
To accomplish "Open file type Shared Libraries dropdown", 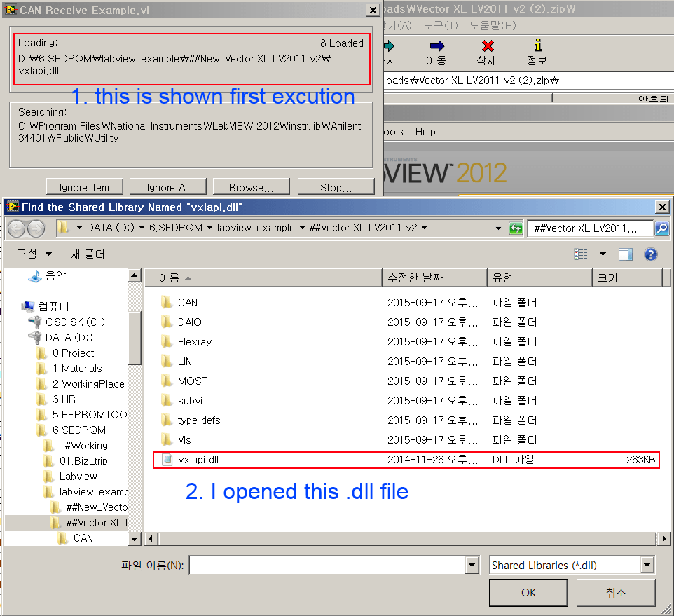I will [x=647, y=566].
